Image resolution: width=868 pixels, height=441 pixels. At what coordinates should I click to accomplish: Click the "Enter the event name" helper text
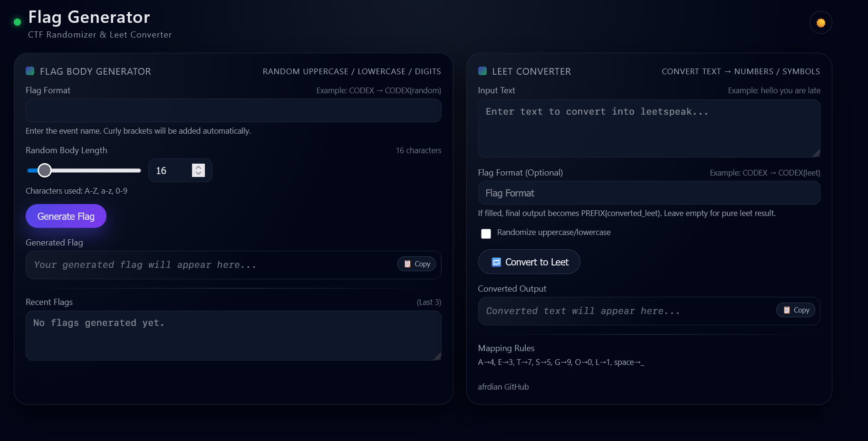[138, 131]
